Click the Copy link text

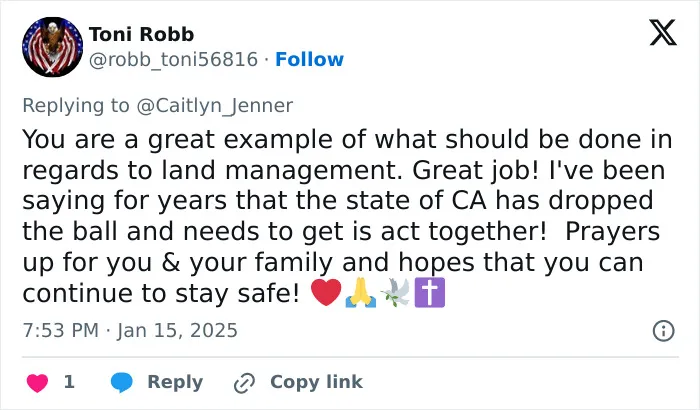pos(316,382)
